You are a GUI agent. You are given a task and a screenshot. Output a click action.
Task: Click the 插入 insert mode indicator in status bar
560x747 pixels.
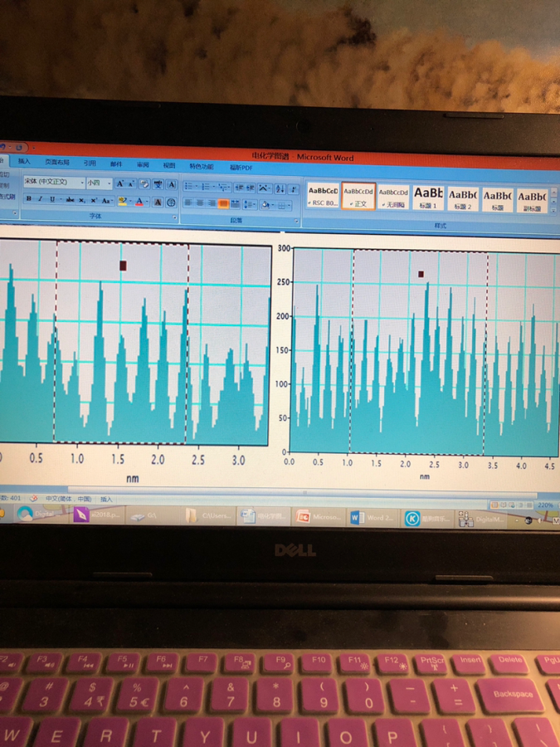(106, 500)
